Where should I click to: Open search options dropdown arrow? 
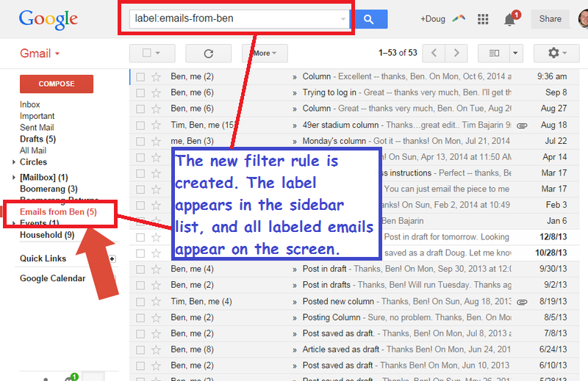[343, 19]
